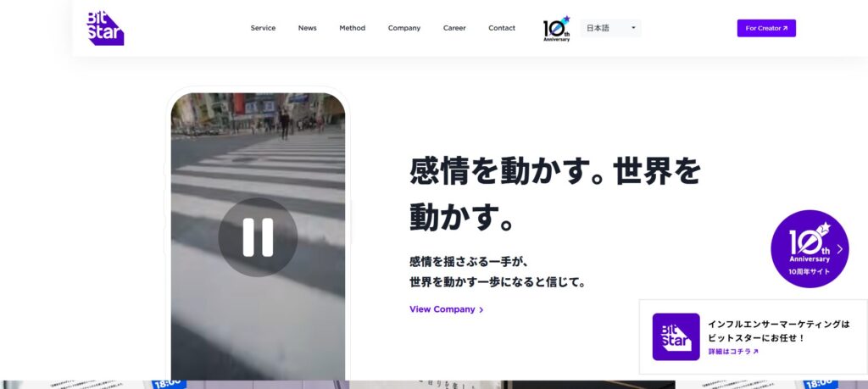868x389 pixels.
Task: Click the BitStar icon in the popup card
Action: click(676, 337)
